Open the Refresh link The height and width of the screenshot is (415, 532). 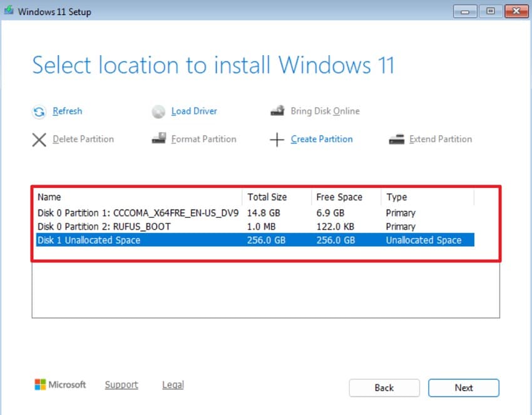coord(67,111)
